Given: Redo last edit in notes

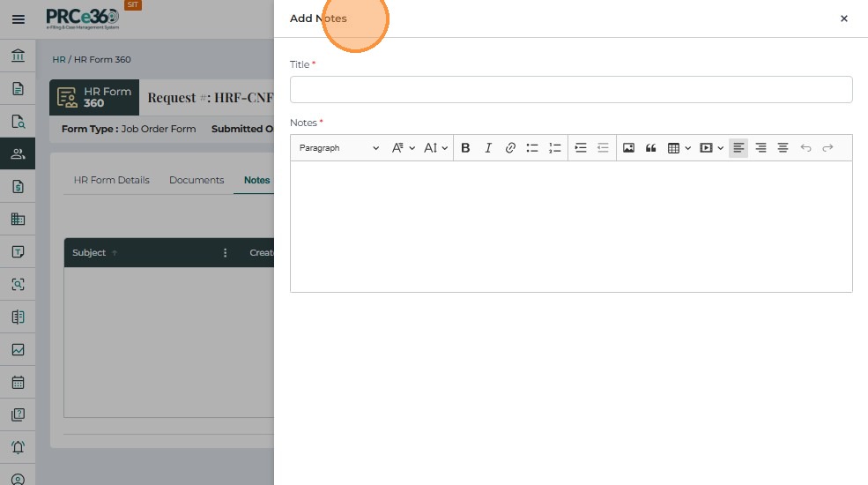Looking at the screenshot, I should tap(827, 148).
